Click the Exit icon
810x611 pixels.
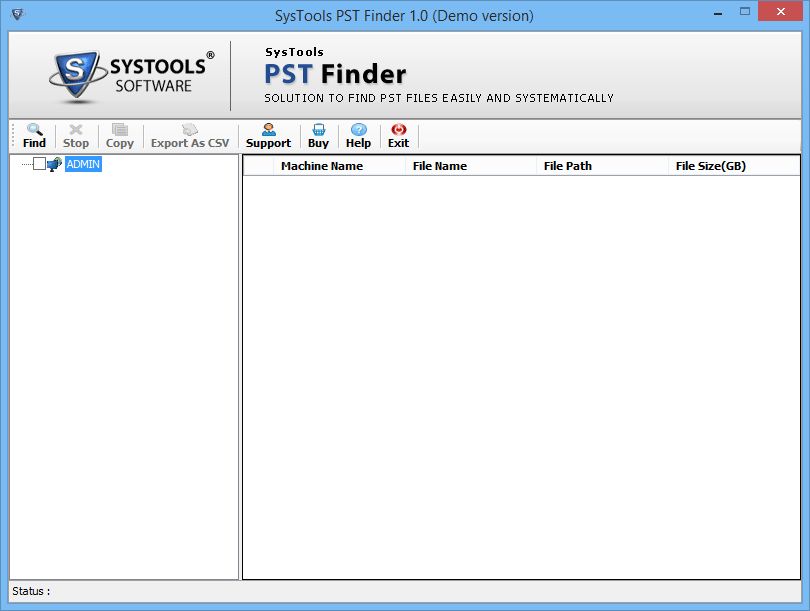(x=397, y=134)
